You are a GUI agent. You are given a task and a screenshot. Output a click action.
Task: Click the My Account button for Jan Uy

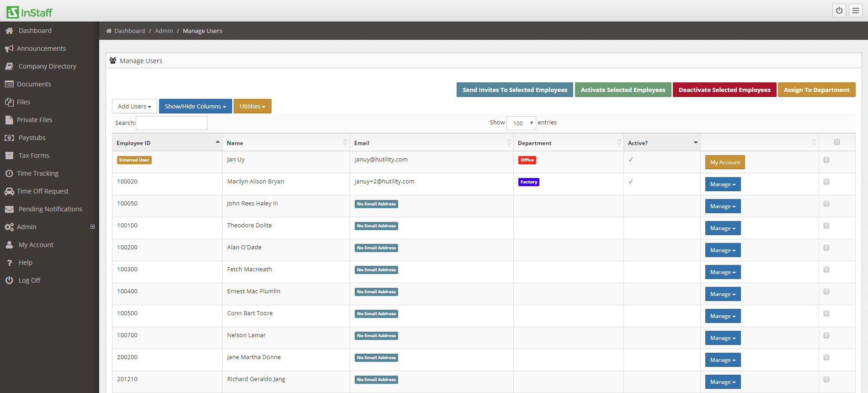pyautogui.click(x=725, y=162)
